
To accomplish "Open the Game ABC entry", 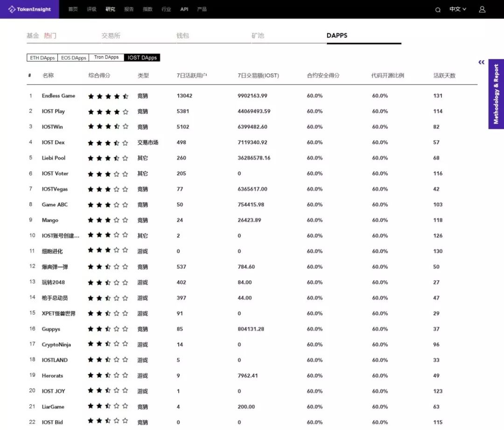I will [55, 204].
